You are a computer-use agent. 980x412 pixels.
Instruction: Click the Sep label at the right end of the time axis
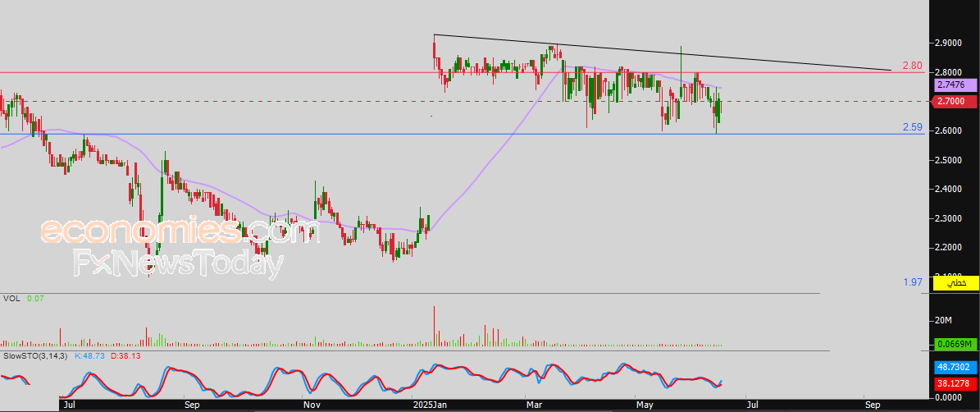pyautogui.click(x=873, y=405)
